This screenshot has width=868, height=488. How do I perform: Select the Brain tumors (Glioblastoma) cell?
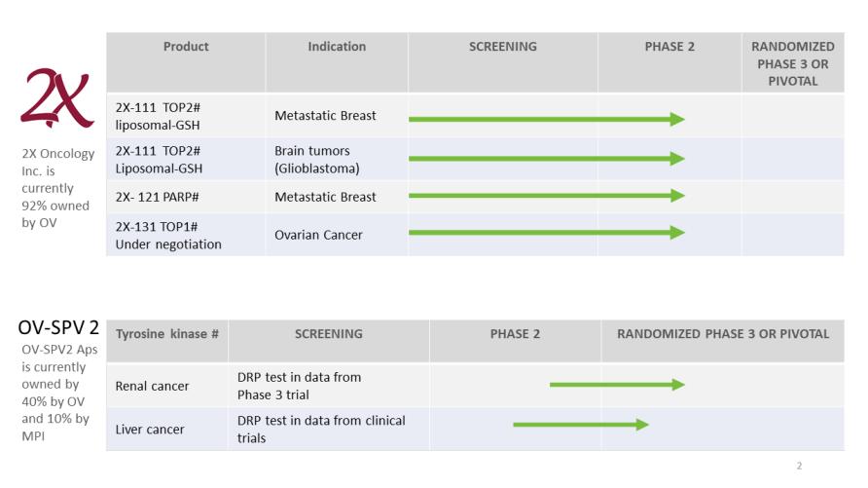coord(337,160)
